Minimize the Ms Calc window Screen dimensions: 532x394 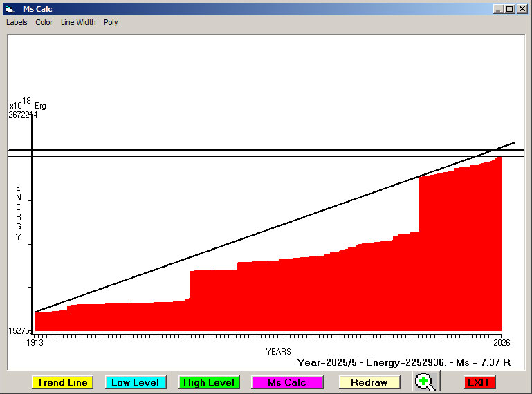click(x=497, y=9)
